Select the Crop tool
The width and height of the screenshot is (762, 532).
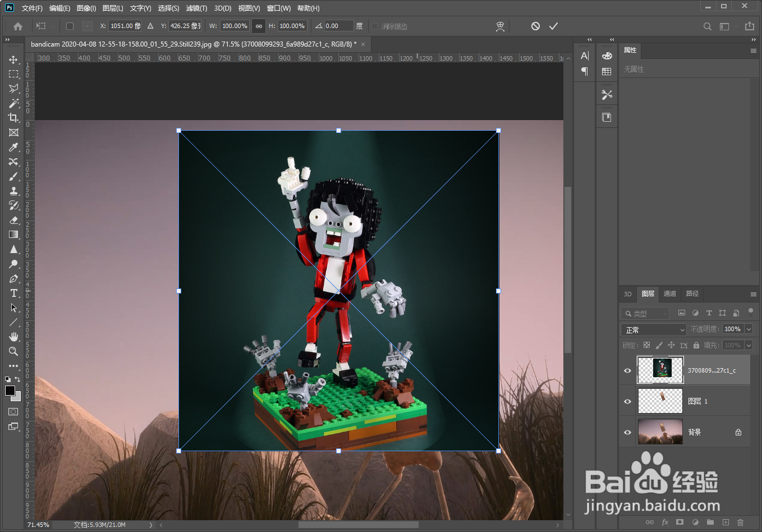tap(13, 118)
